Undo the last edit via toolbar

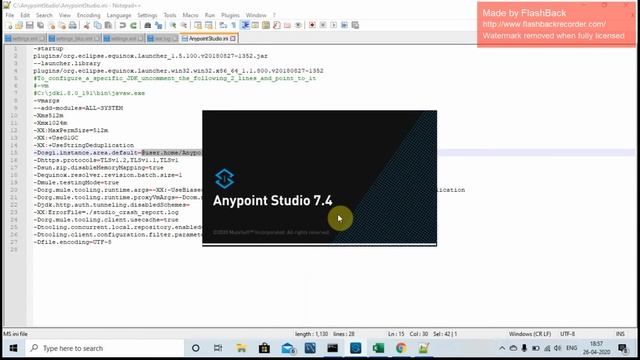tap(122, 25)
